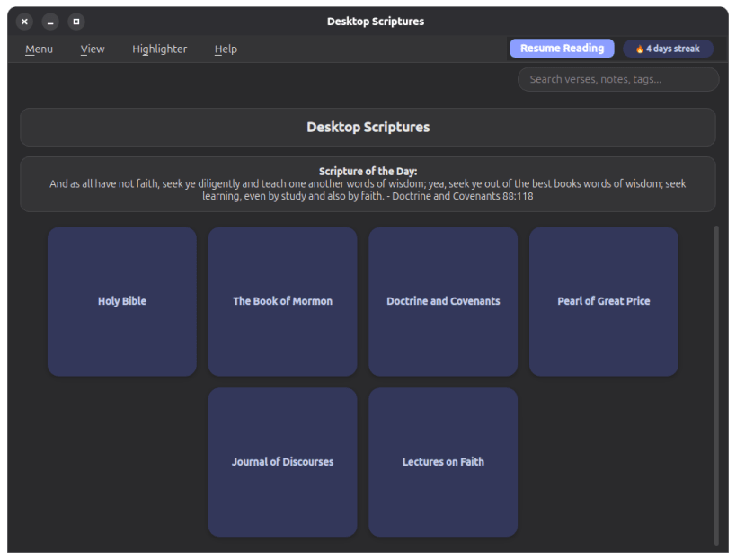Image resolution: width=736 pixels, height=560 pixels.
Task: Close the Desktop Scriptures window
Action: 24,22
